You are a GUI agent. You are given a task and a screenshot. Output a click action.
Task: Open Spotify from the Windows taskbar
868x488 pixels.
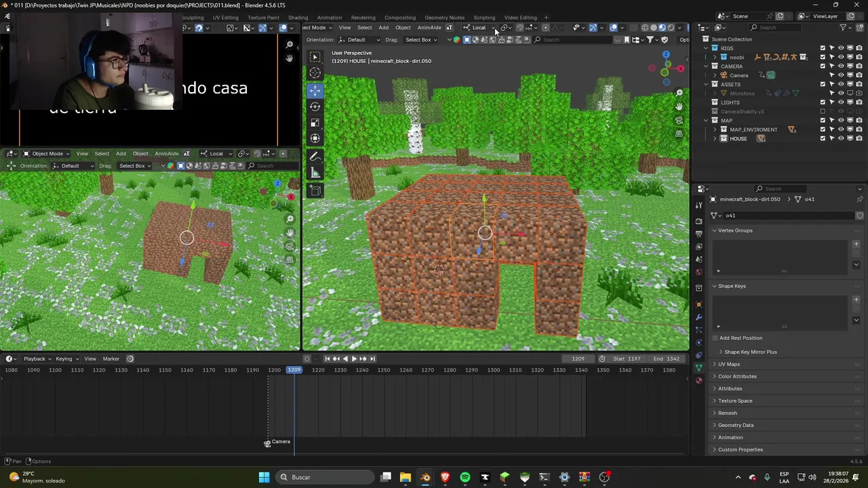(x=465, y=477)
